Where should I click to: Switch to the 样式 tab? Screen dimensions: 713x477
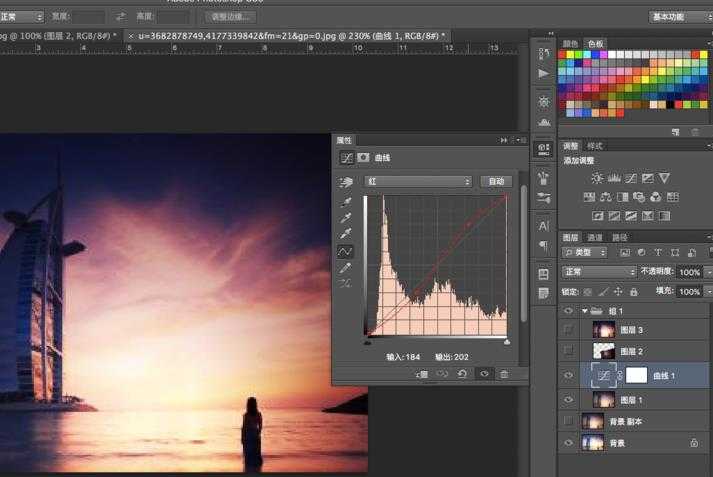pyautogui.click(x=595, y=146)
